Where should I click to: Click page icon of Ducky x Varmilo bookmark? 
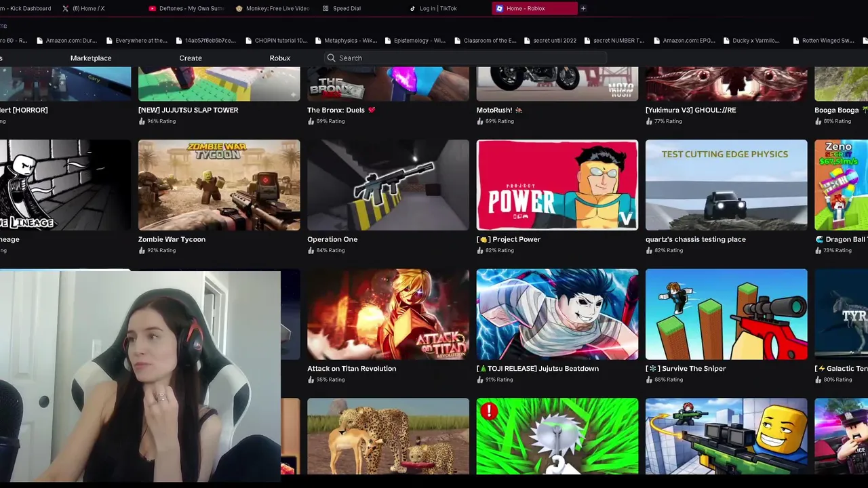coord(728,41)
